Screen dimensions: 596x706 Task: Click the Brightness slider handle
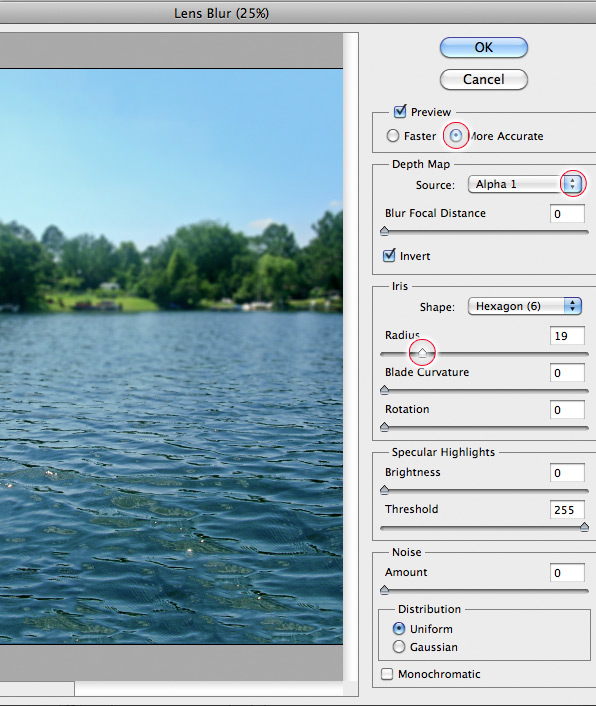tap(384, 489)
